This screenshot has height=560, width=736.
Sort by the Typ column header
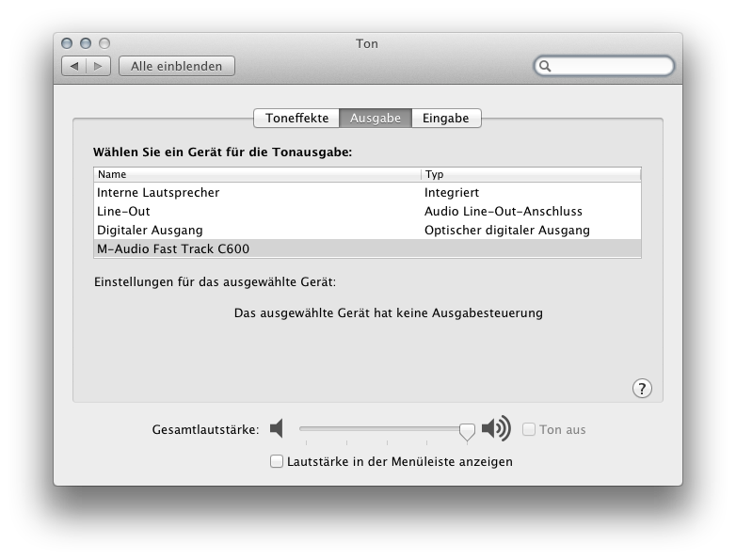click(x=531, y=175)
